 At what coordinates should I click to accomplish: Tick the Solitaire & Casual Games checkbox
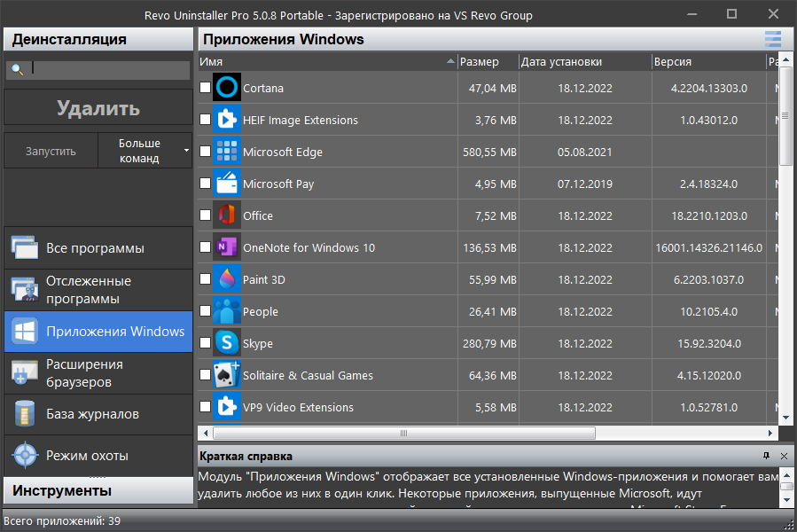pos(205,374)
